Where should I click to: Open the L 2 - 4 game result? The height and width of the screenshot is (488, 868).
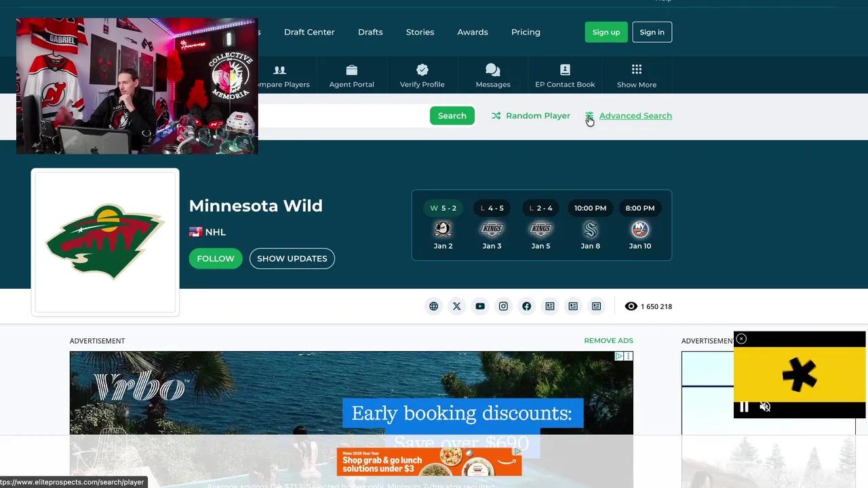[540, 208]
